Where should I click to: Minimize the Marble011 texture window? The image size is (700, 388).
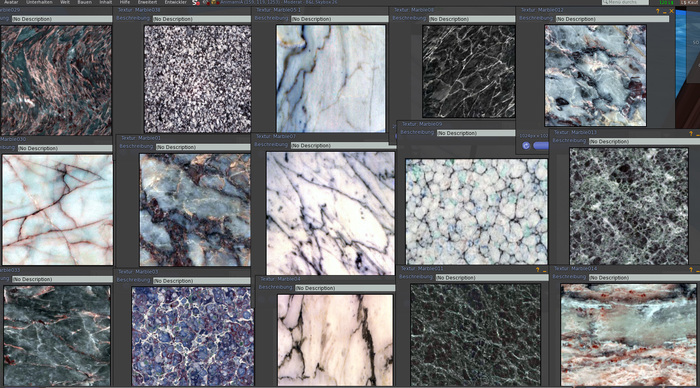545,270
